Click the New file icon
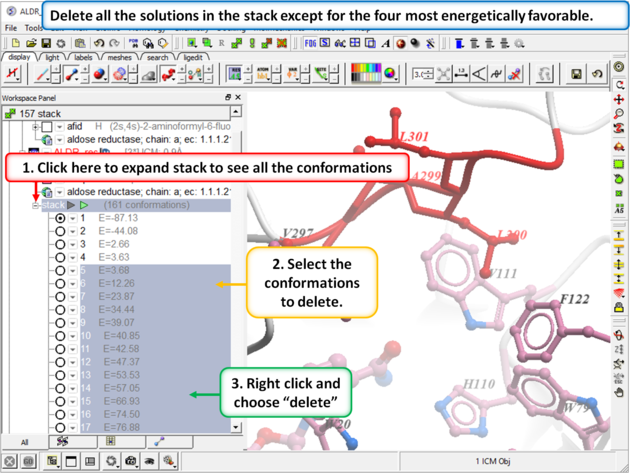Screen dimensions: 630x473 tap(16, 43)
